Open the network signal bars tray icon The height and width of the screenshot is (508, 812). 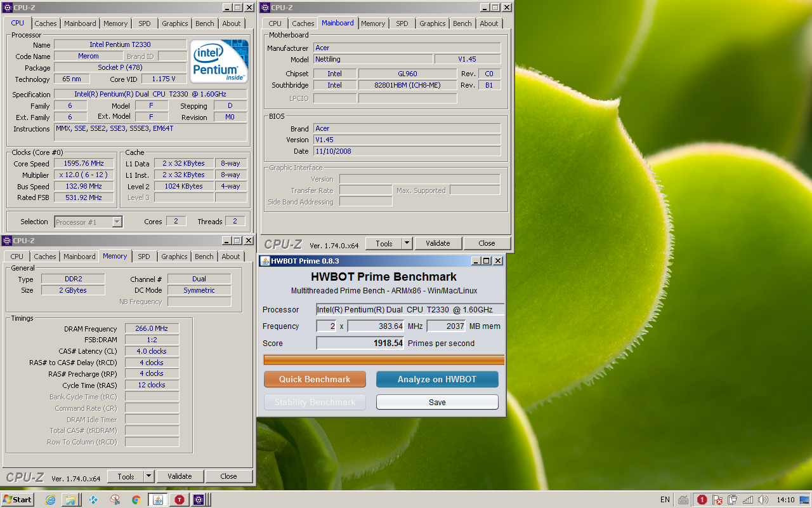[748, 500]
